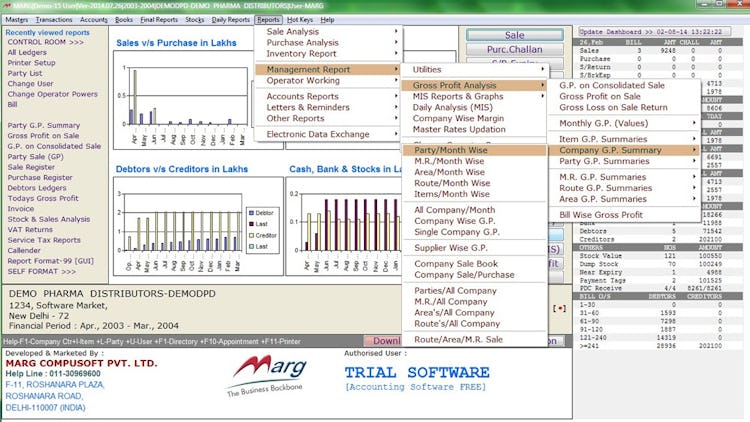Expand Area G.P. Summaries submenu

point(624,199)
